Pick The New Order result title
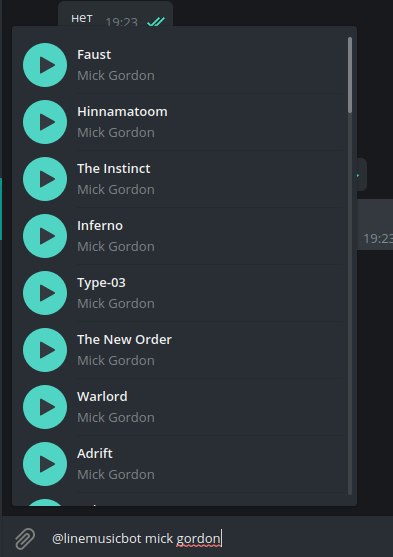The width and height of the screenshot is (393, 557). [124, 340]
